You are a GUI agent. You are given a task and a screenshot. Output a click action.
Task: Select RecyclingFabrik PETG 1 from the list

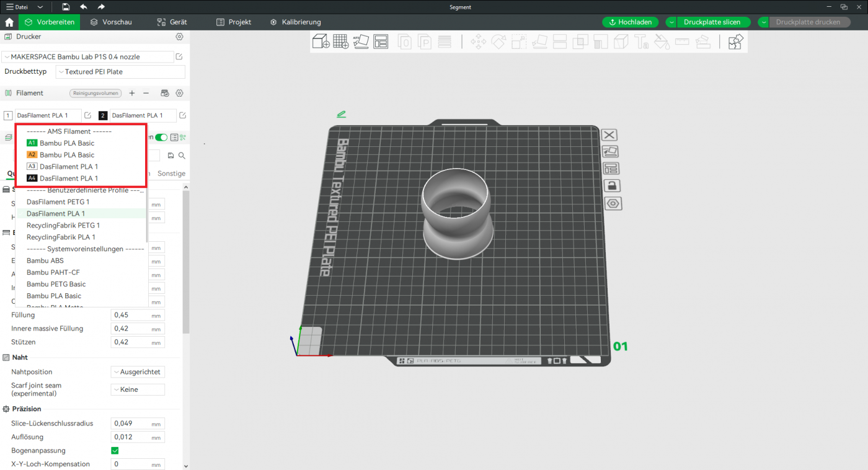pos(63,226)
